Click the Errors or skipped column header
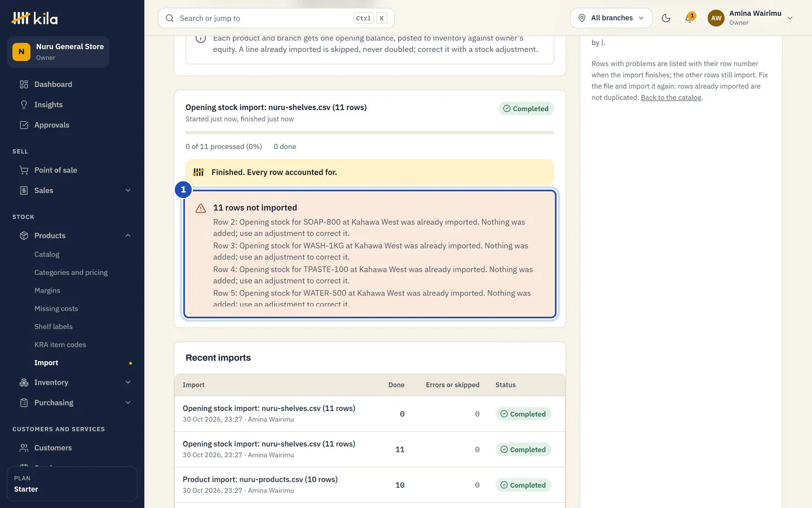812x508 pixels. 452,385
